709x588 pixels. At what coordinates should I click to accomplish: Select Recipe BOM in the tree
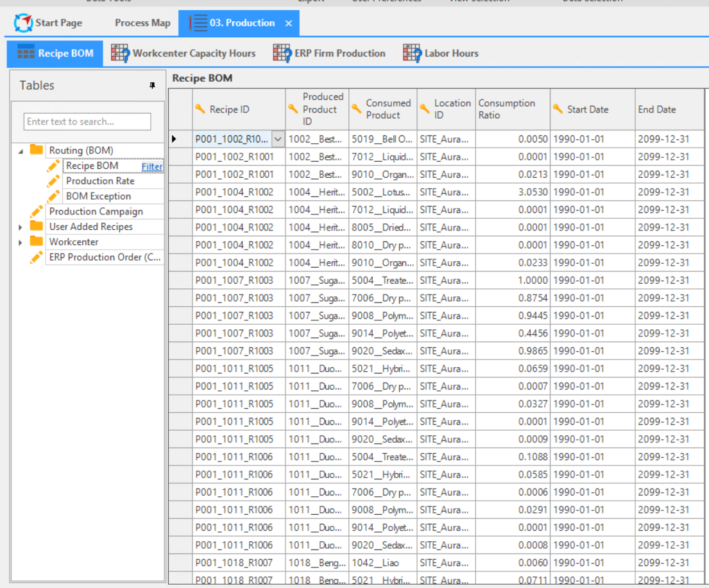point(92,166)
